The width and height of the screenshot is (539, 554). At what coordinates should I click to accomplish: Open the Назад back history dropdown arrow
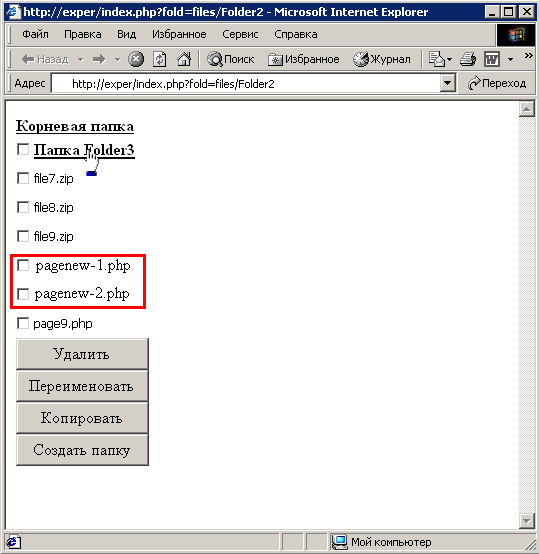(81, 59)
